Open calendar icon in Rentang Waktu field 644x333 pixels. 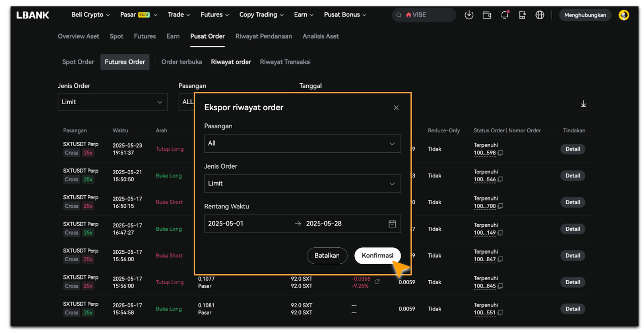(392, 224)
